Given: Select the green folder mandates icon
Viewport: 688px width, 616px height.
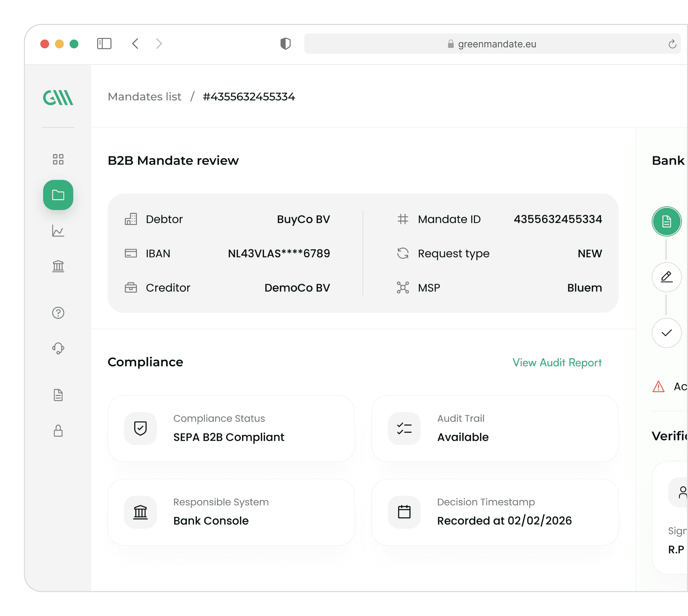Looking at the screenshot, I should click(58, 195).
